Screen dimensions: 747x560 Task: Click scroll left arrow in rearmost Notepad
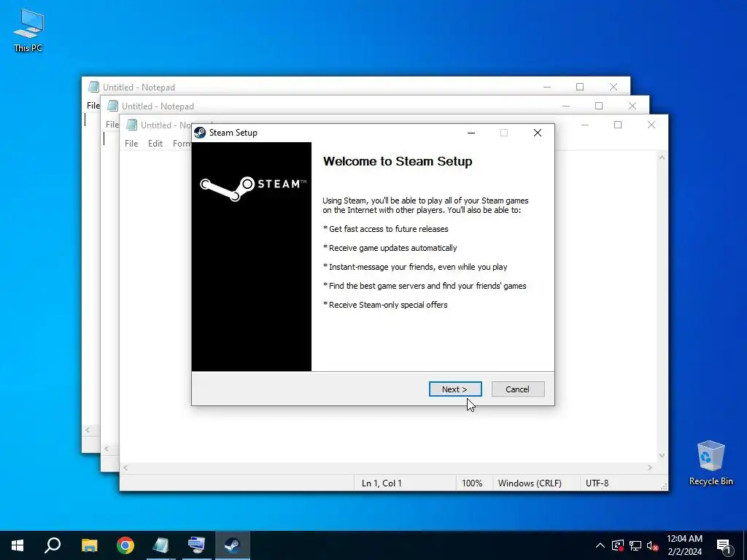[x=88, y=430]
